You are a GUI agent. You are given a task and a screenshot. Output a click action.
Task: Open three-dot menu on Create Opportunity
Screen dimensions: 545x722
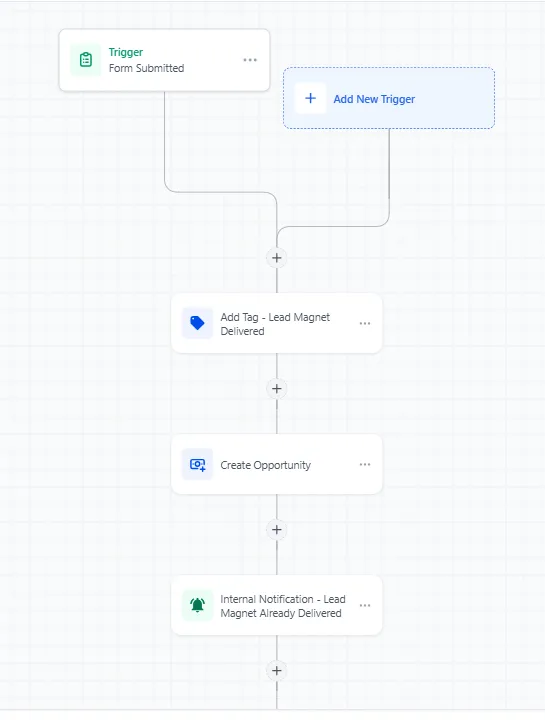pos(365,464)
